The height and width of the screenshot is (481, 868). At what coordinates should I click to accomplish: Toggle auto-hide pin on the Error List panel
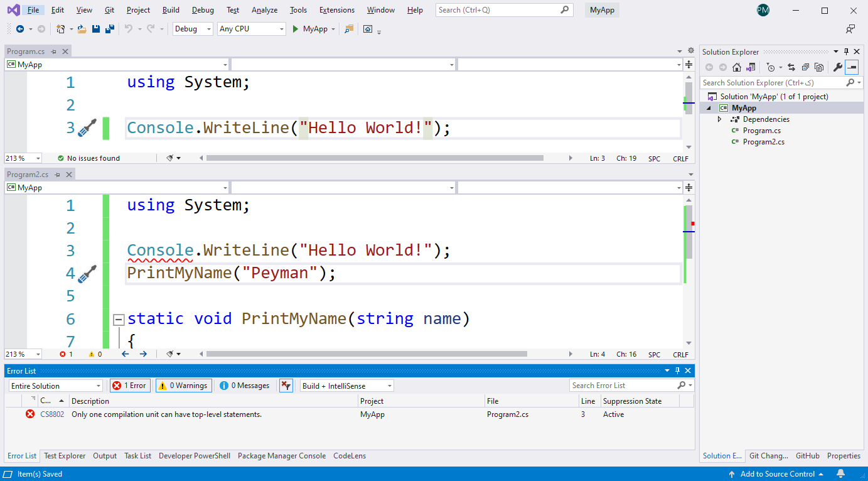click(677, 370)
